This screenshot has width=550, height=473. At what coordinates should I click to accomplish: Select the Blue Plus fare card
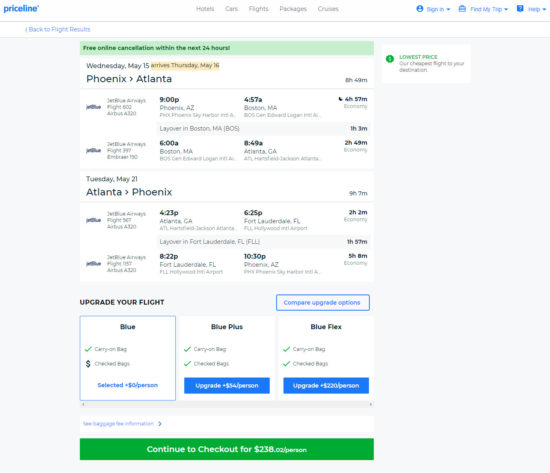pos(227,358)
